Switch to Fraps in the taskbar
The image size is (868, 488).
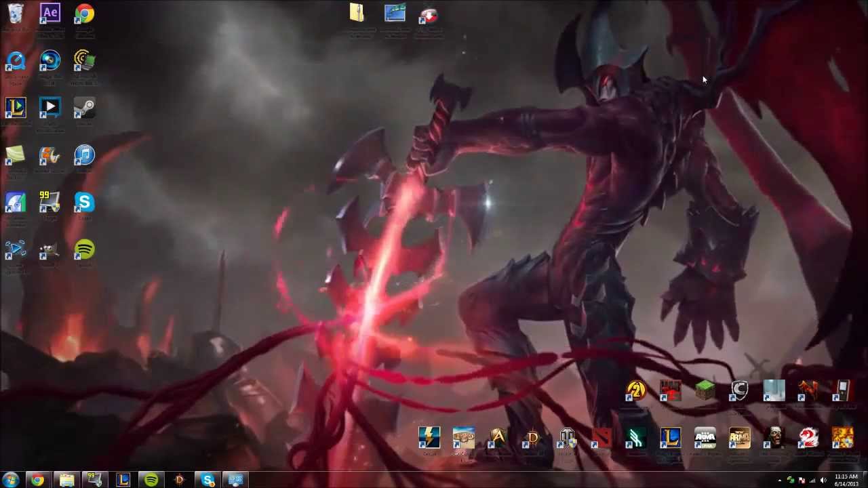tap(95, 481)
